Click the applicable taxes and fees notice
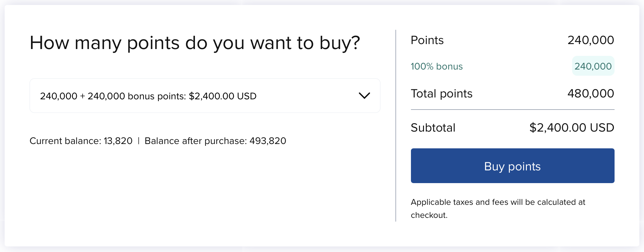This screenshot has width=644, height=252. click(498, 208)
